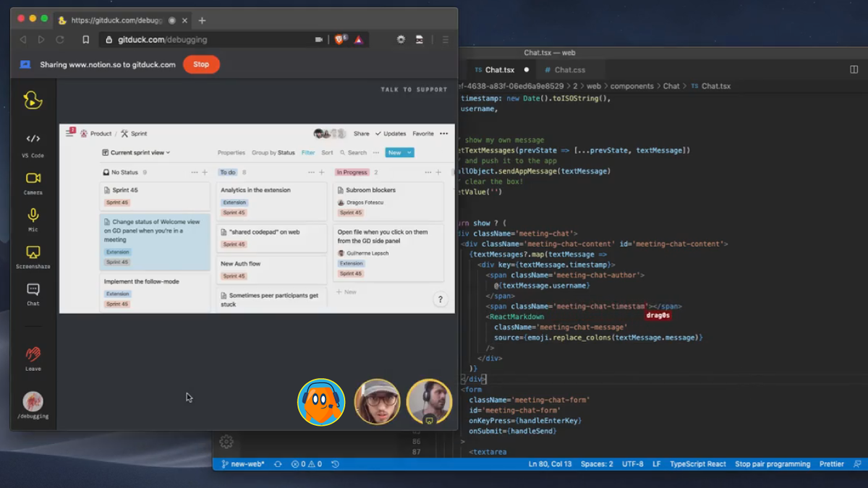Toggle Screenshare in GitDuck sidebar
This screenshot has height=488, width=868.
pyautogui.click(x=33, y=257)
